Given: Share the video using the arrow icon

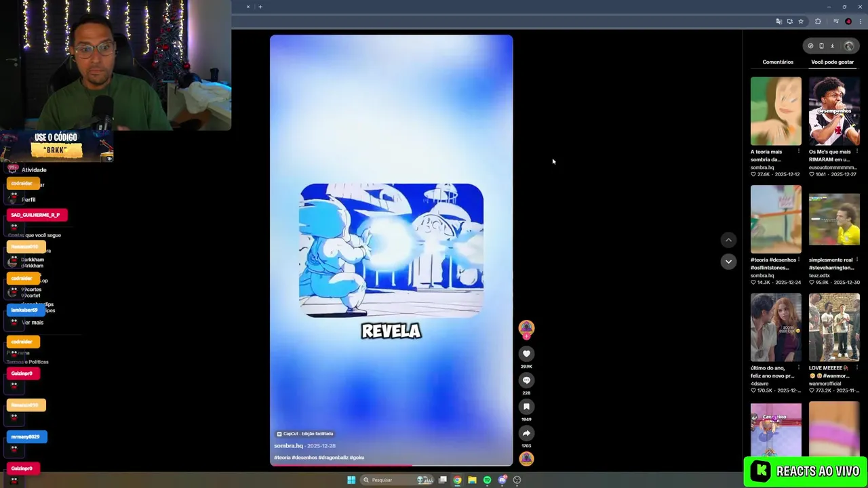Looking at the screenshot, I should (x=526, y=433).
